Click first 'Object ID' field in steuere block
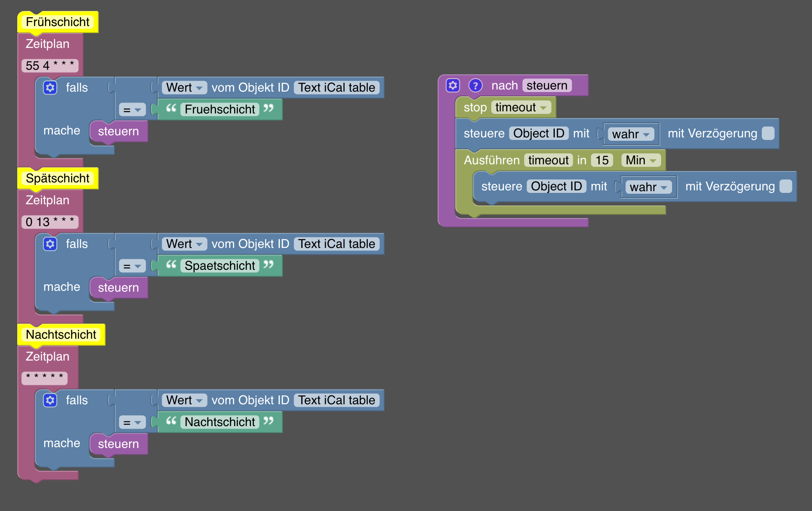Viewport: 812px width, 511px height. (x=538, y=133)
